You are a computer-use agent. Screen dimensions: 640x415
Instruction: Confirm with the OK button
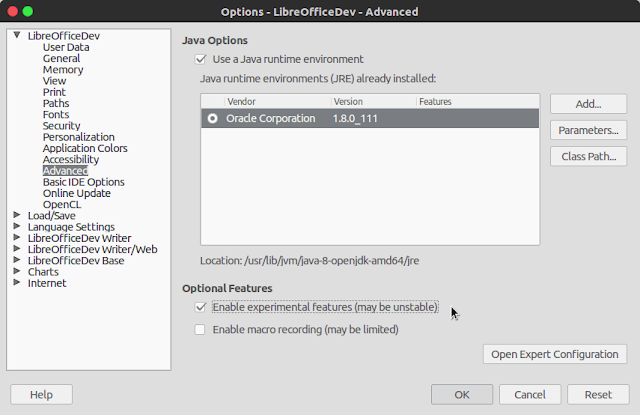point(462,395)
